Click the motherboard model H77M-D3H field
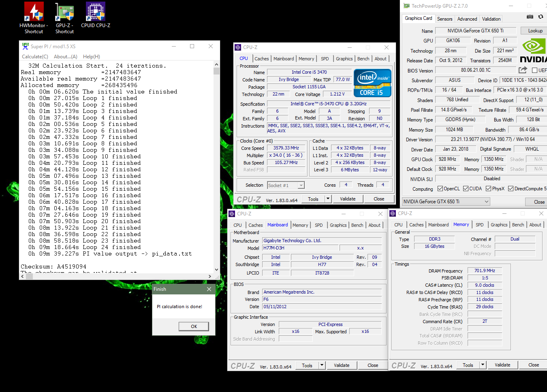Screen dimensions: 547x392 pos(300,248)
